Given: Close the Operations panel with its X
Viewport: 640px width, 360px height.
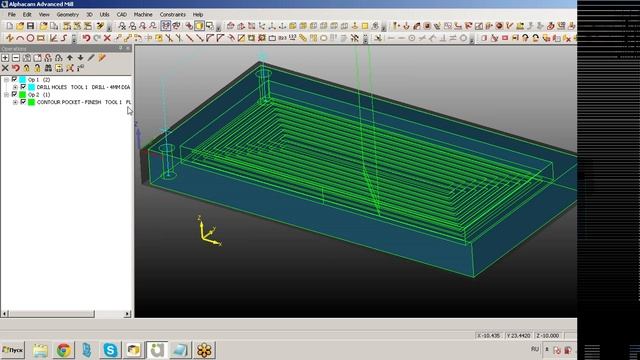Looking at the screenshot, I should click(128, 48).
